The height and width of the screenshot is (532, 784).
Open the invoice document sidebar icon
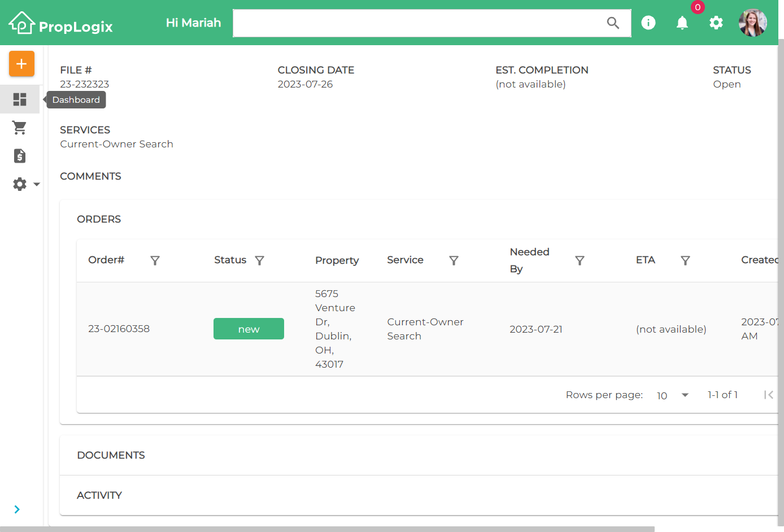click(x=20, y=156)
